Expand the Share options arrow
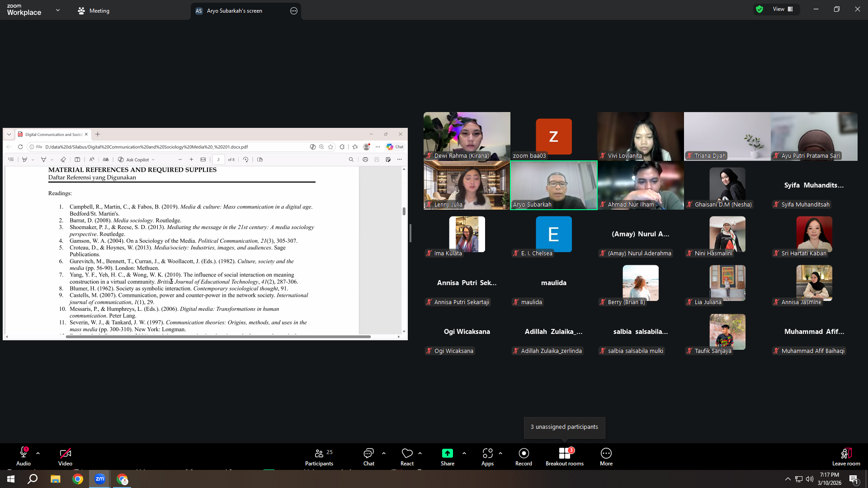This screenshot has width=868, height=488. (x=464, y=453)
